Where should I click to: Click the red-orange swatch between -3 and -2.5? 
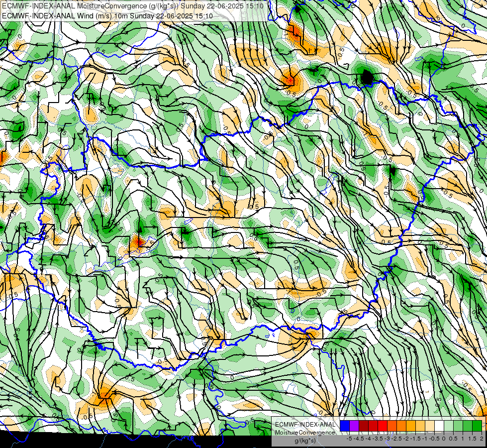tap(392, 426)
